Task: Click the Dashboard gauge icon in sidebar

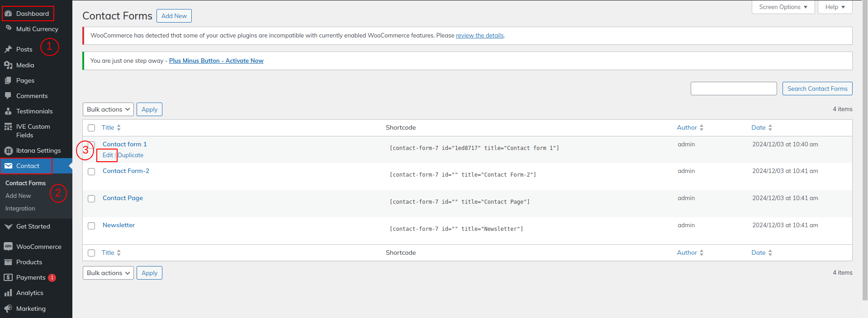Action: 8,14
